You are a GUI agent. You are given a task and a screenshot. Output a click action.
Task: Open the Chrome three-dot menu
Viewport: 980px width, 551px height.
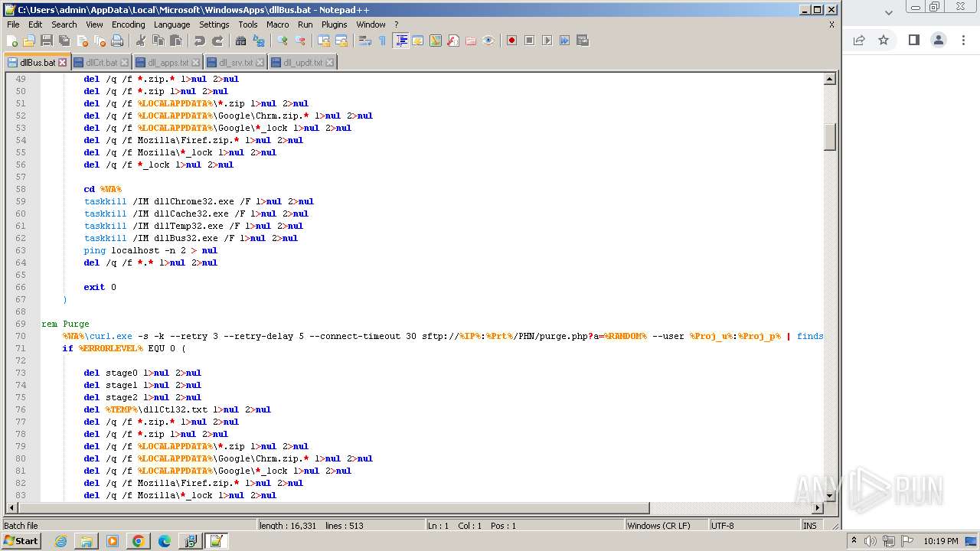(963, 40)
